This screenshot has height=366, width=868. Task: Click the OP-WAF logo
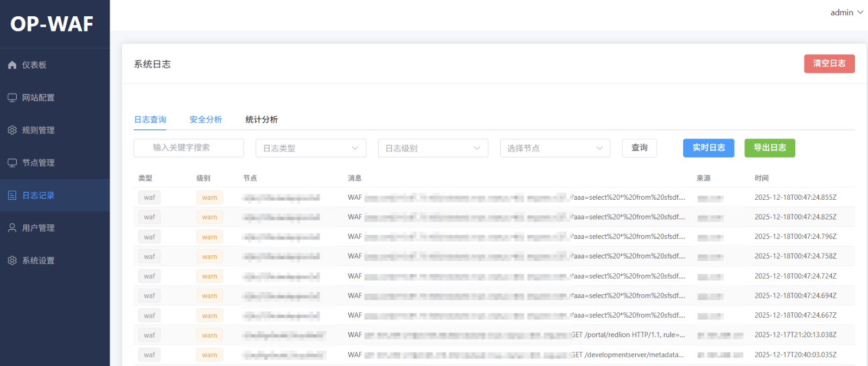click(52, 24)
